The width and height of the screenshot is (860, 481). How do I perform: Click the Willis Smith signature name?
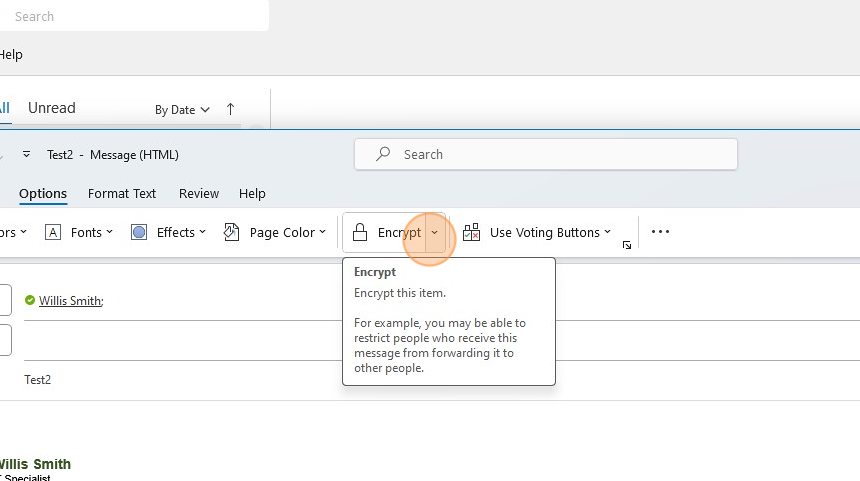[35, 464]
